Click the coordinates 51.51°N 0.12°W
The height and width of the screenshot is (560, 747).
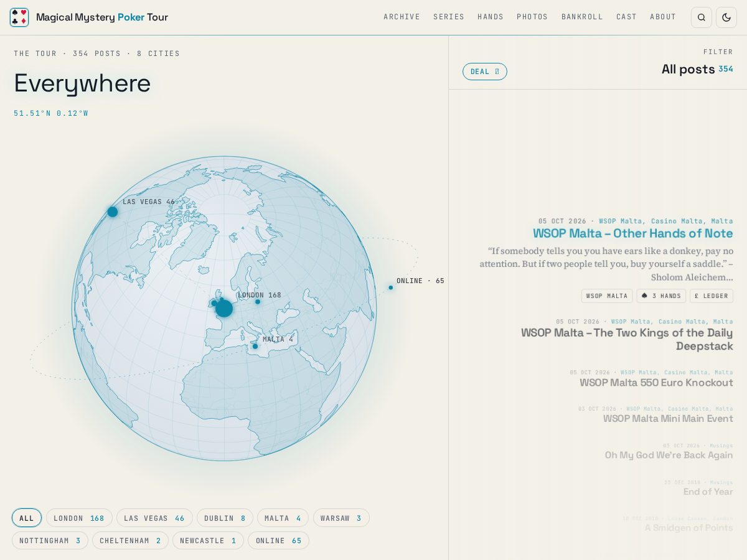(51, 113)
